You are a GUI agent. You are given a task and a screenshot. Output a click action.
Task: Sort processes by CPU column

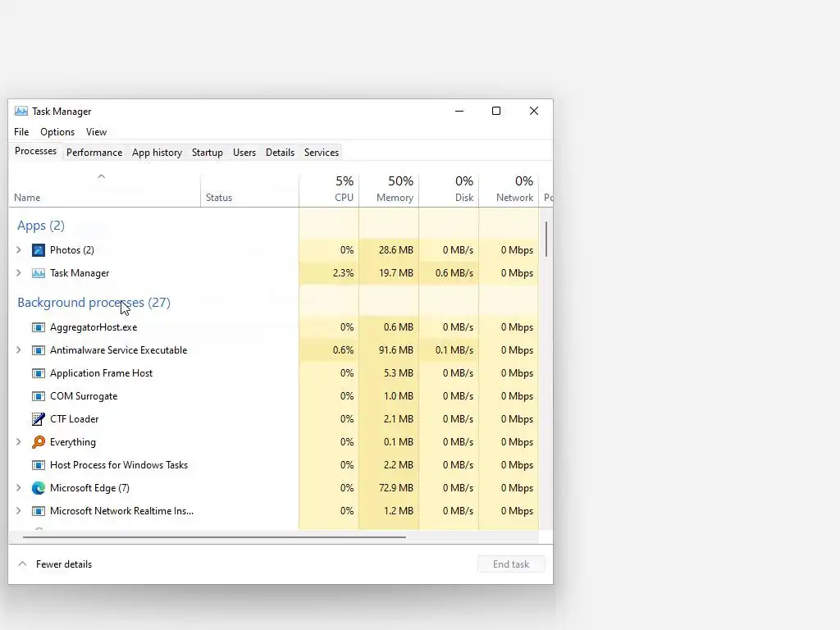[x=329, y=190]
